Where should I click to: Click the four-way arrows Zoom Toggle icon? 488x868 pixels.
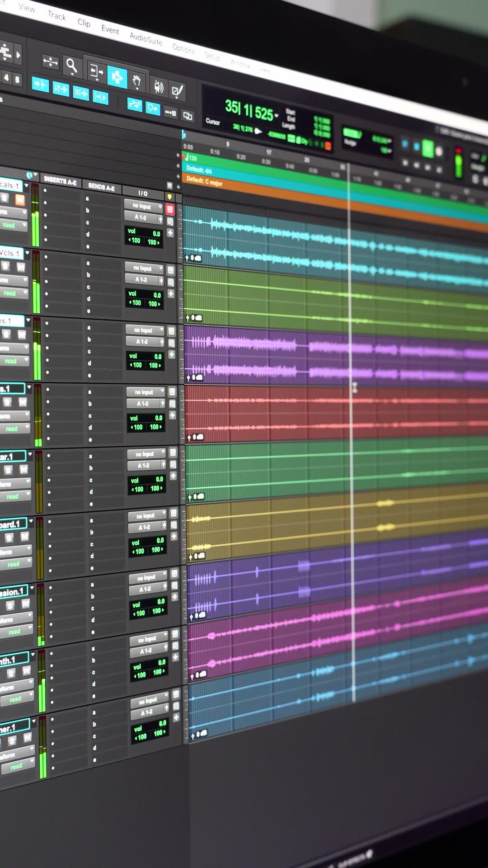point(50,62)
